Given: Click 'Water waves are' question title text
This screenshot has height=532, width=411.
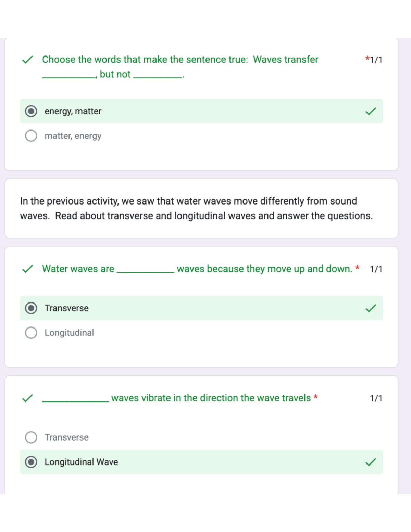Looking at the screenshot, I should point(78,269).
